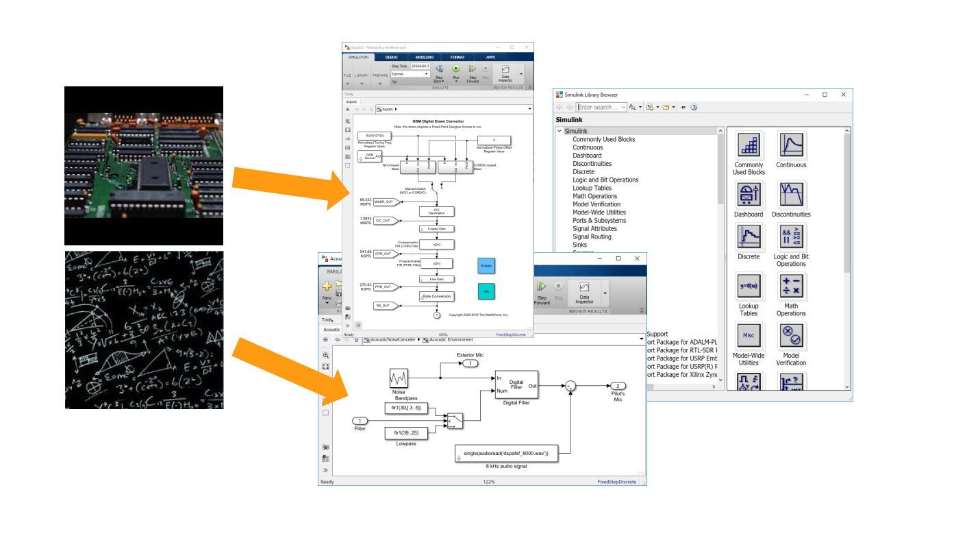Click the Run button to simulate dspddc
Image resolution: width=980 pixels, height=538 pixels.
point(456,69)
